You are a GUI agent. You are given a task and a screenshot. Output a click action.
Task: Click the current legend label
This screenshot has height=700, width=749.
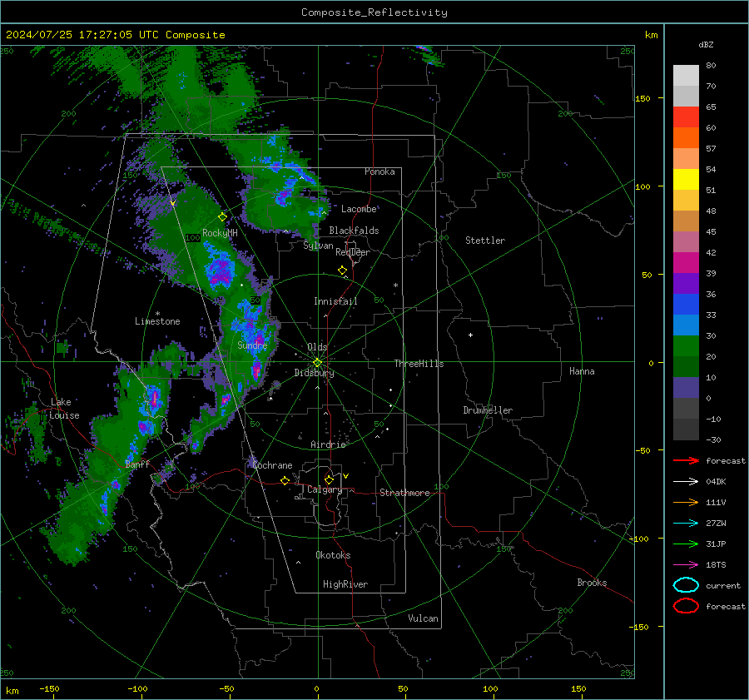click(723, 586)
